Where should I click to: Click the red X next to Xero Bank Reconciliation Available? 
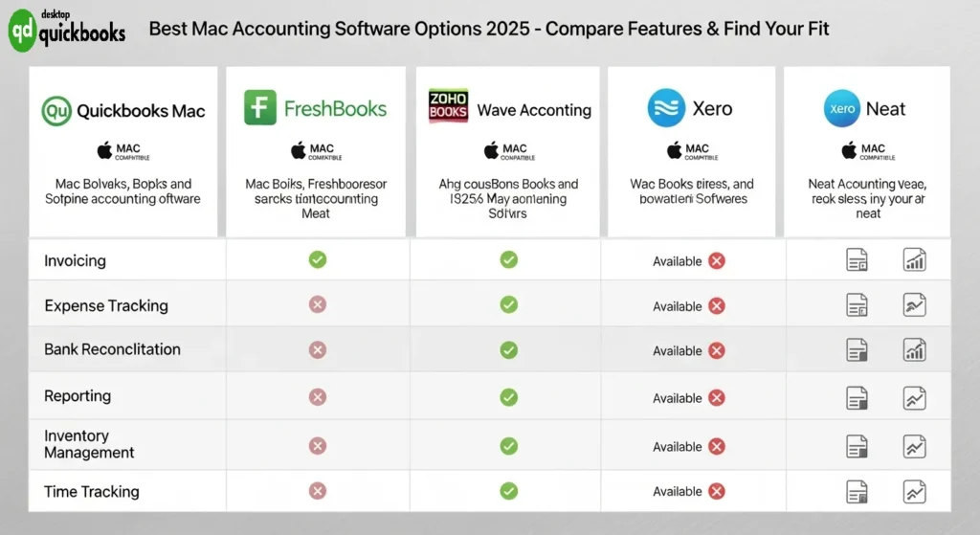[716, 351]
